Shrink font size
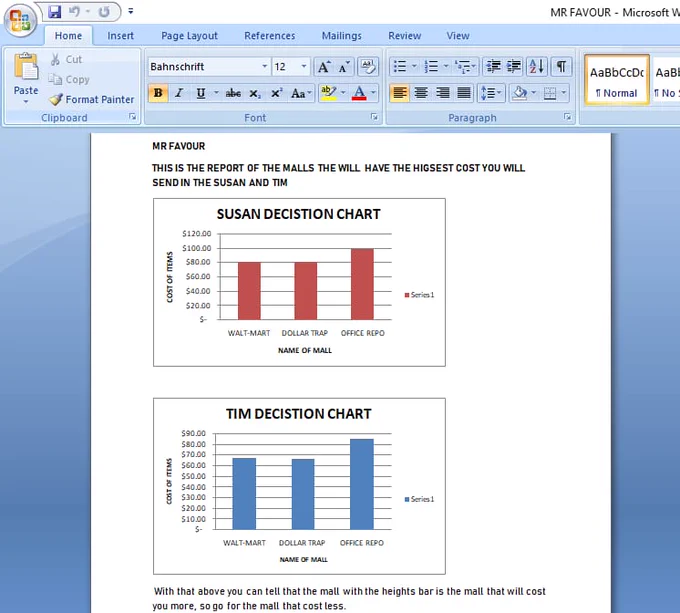The image size is (680, 613). 344,67
